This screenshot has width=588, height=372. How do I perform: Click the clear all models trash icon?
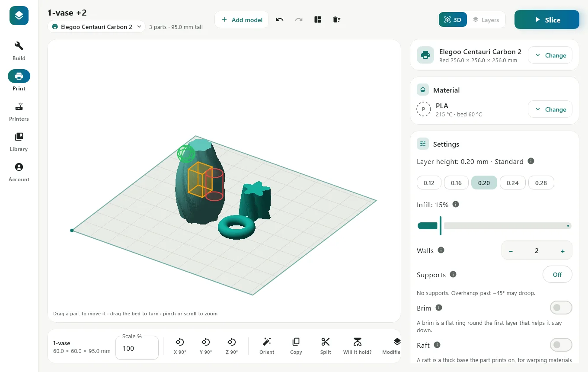337,19
